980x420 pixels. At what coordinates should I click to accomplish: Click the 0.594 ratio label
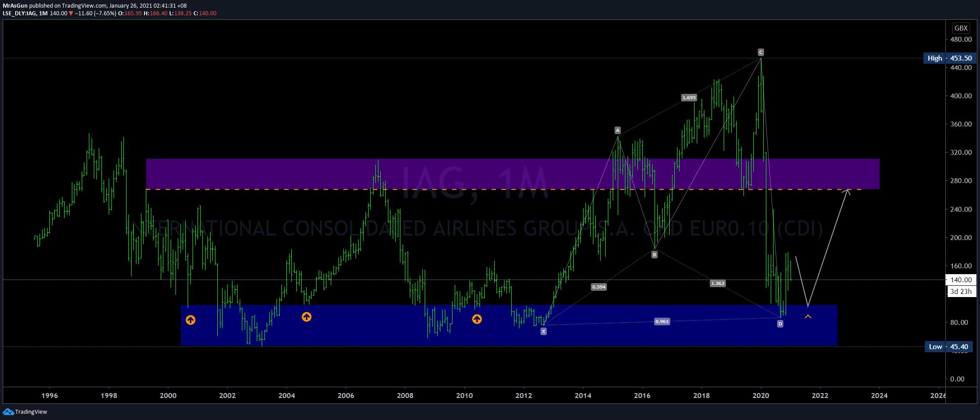[599, 287]
